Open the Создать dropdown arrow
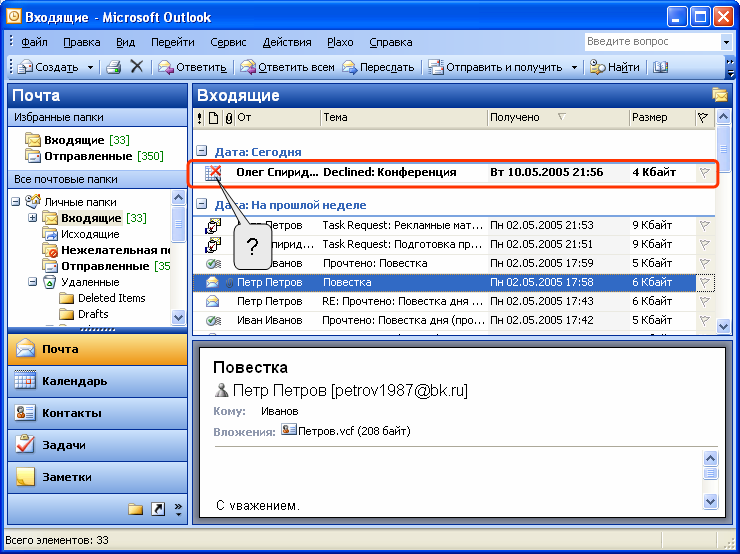This screenshot has width=740, height=554. point(90,67)
